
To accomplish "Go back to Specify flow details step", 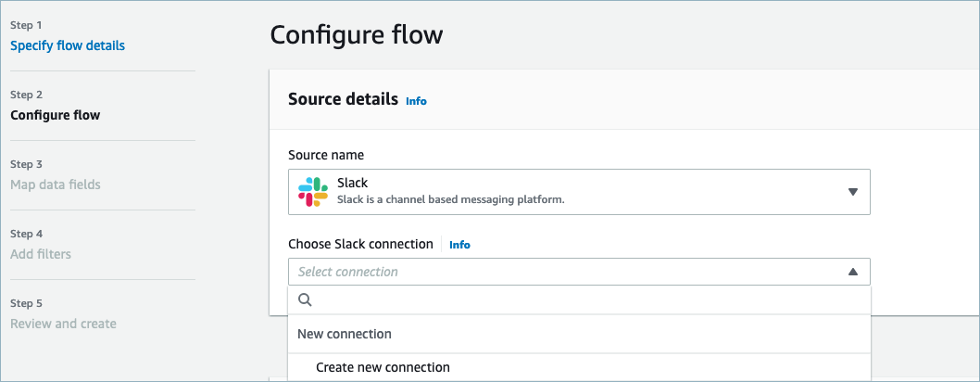I will [x=68, y=45].
